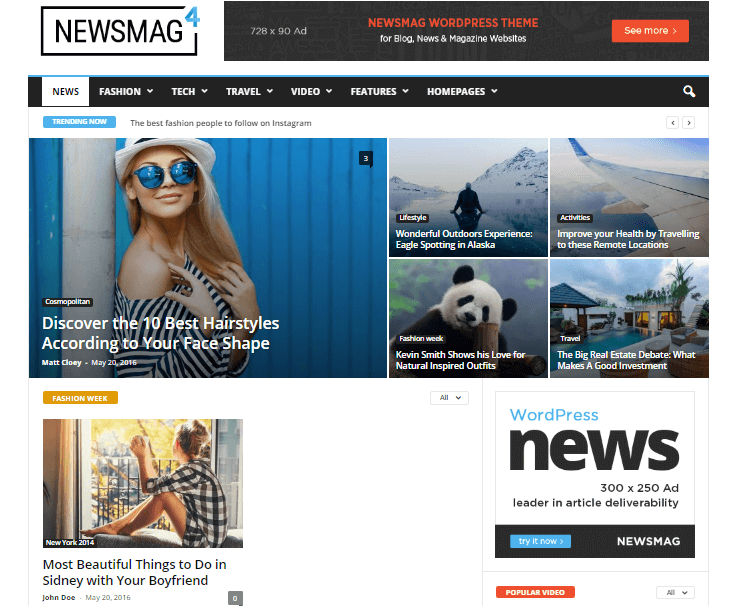This screenshot has width=734, height=606.
Task: Open the Fashion menu item
Action: [x=120, y=92]
